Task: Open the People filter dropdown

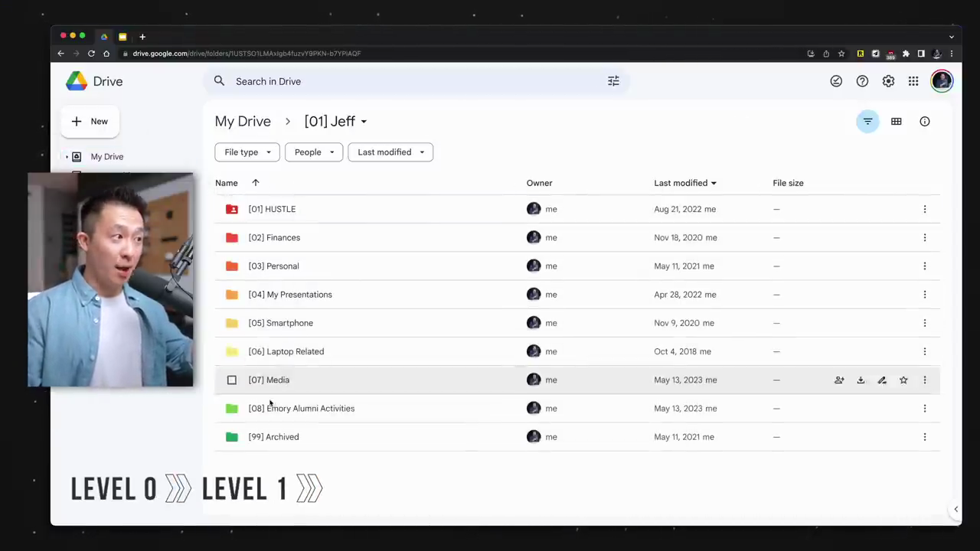Action: [x=314, y=152]
